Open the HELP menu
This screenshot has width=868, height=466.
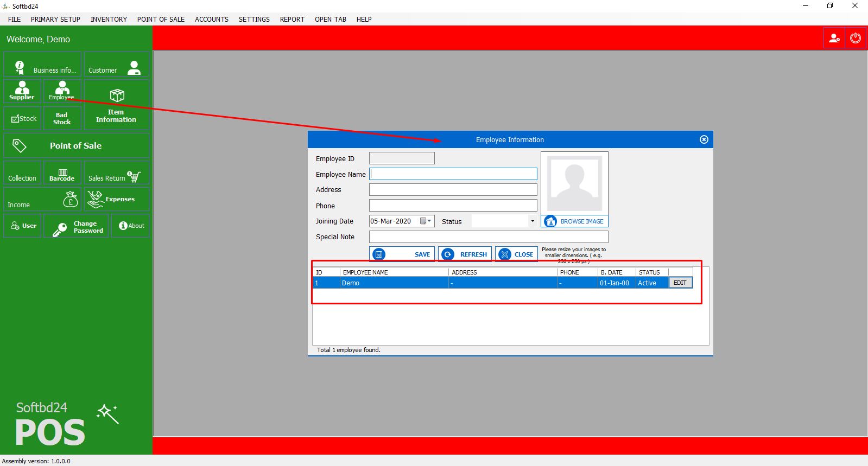click(364, 19)
